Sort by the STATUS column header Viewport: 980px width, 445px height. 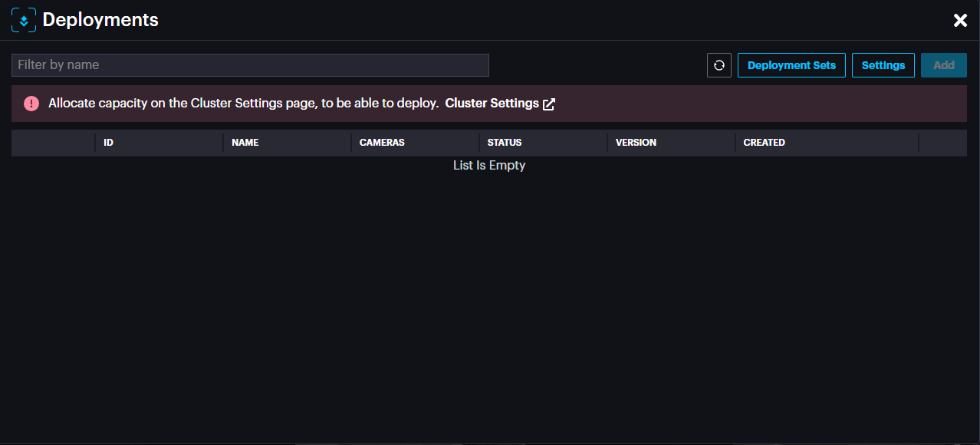point(505,143)
